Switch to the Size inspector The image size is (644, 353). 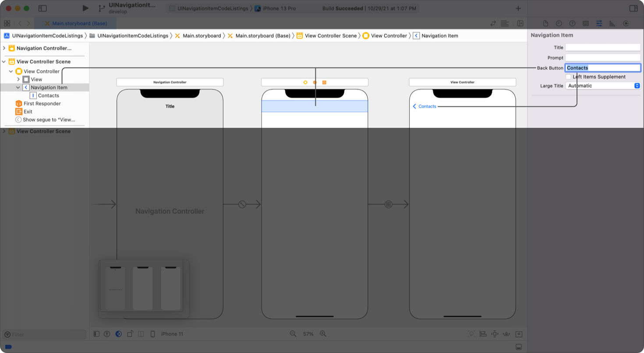[x=612, y=23]
